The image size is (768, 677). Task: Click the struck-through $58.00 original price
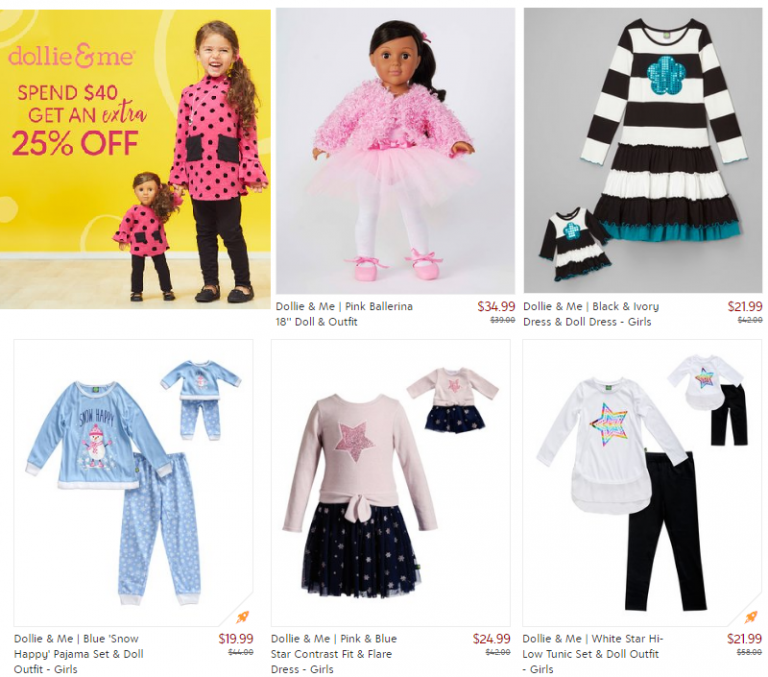[749, 652]
